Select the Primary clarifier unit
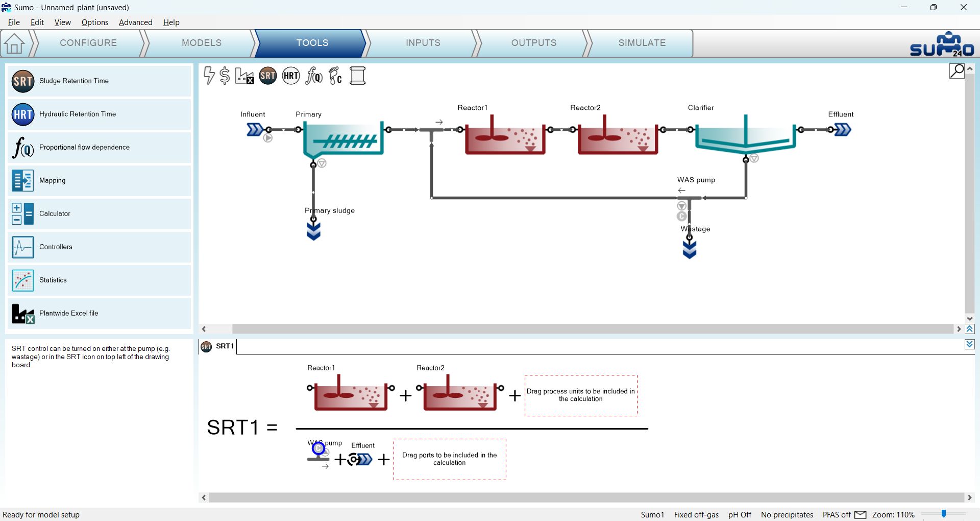Image resolution: width=980 pixels, height=521 pixels. tap(343, 139)
